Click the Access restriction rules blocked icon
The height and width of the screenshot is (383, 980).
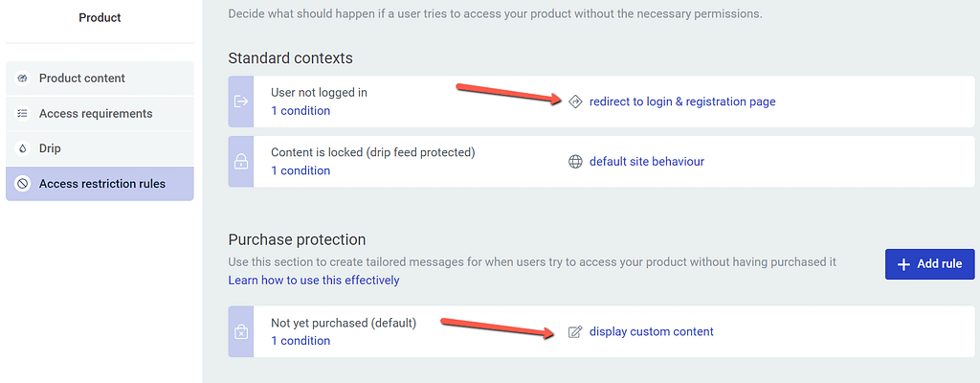click(x=23, y=184)
